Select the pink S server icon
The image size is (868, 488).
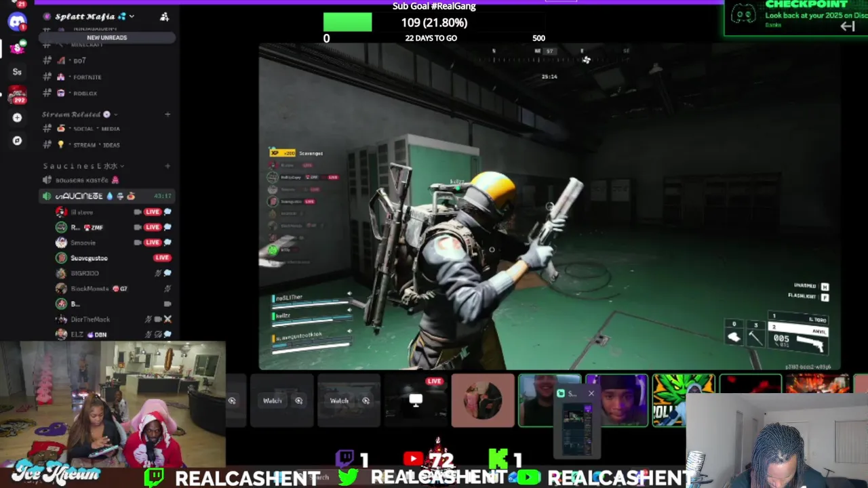point(17,47)
